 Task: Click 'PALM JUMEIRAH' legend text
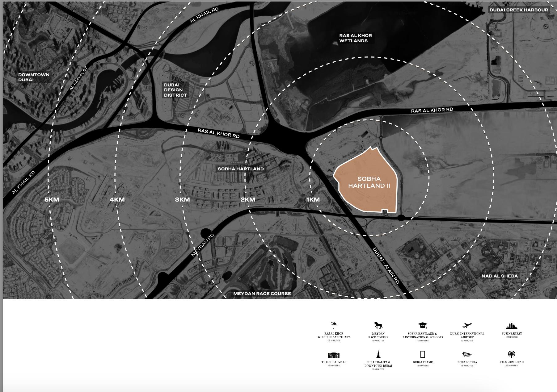coord(512,362)
